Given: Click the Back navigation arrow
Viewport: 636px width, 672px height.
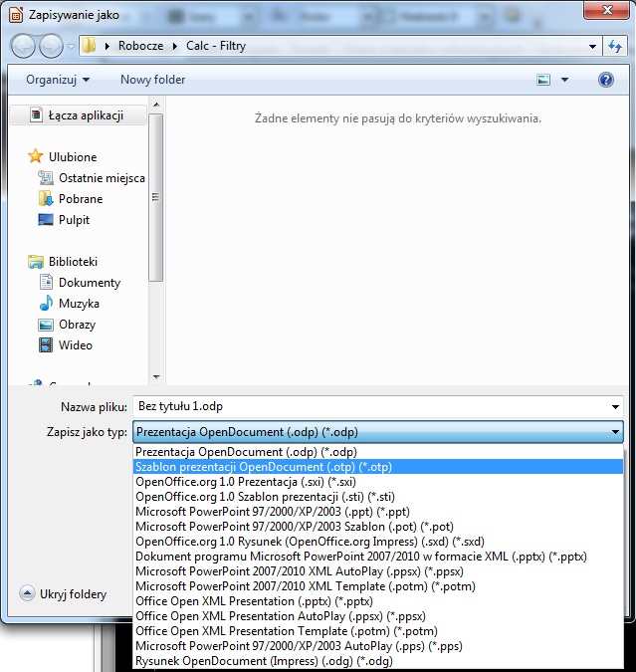Looking at the screenshot, I should 23,46.
